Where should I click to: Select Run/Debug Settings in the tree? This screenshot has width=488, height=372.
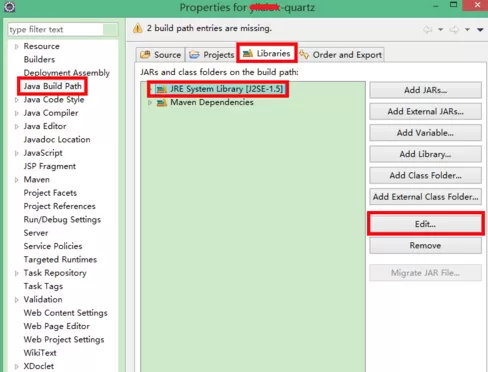(62, 220)
